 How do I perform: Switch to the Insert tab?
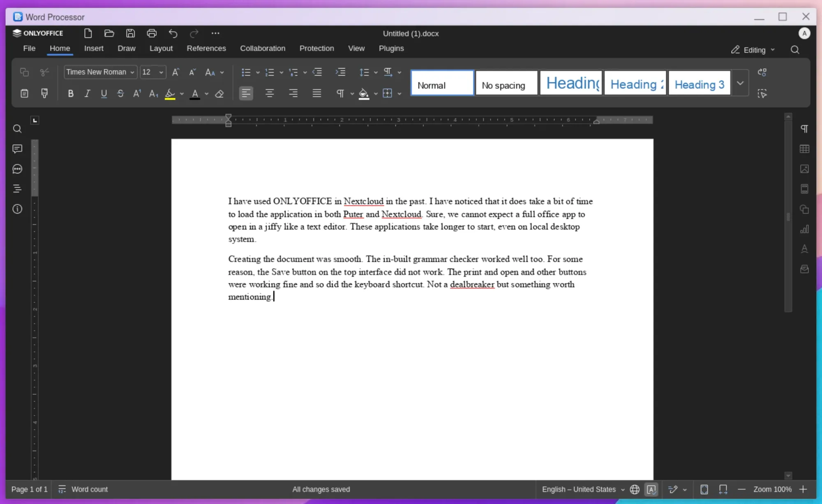94,48
